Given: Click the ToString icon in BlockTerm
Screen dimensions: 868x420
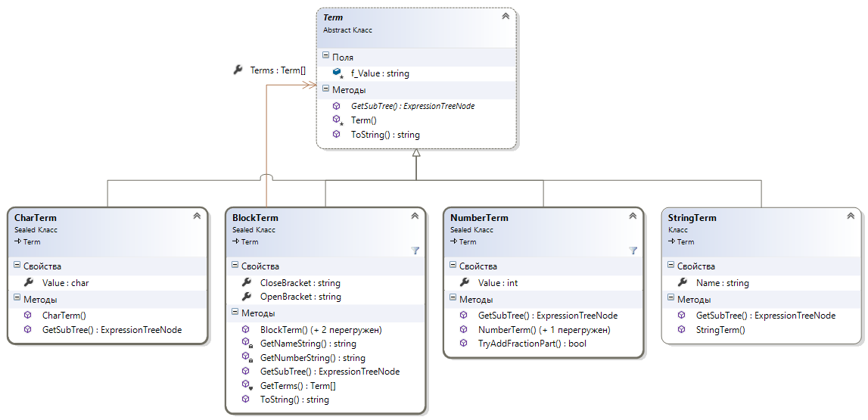Looking at the screenshot, I should [246, 399].
